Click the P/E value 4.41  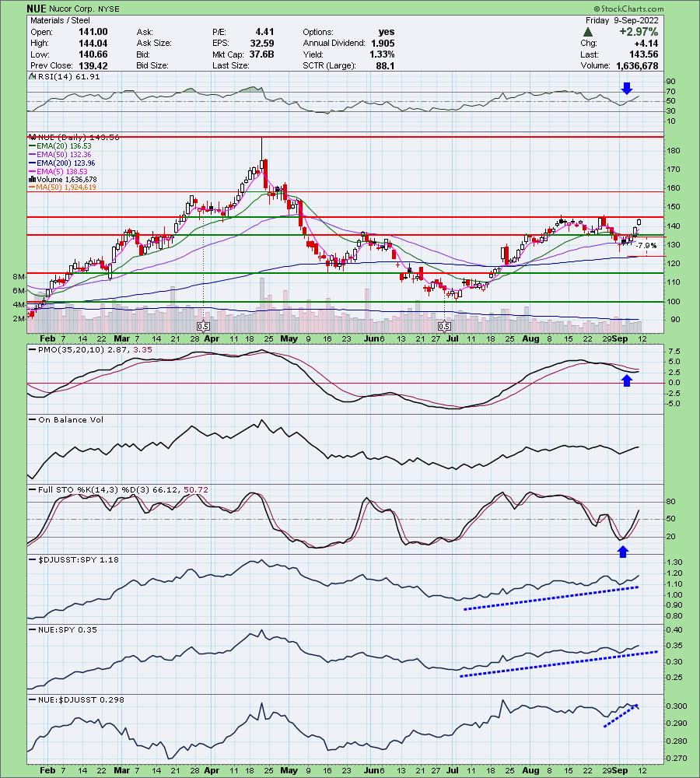(x=264, y=32)
